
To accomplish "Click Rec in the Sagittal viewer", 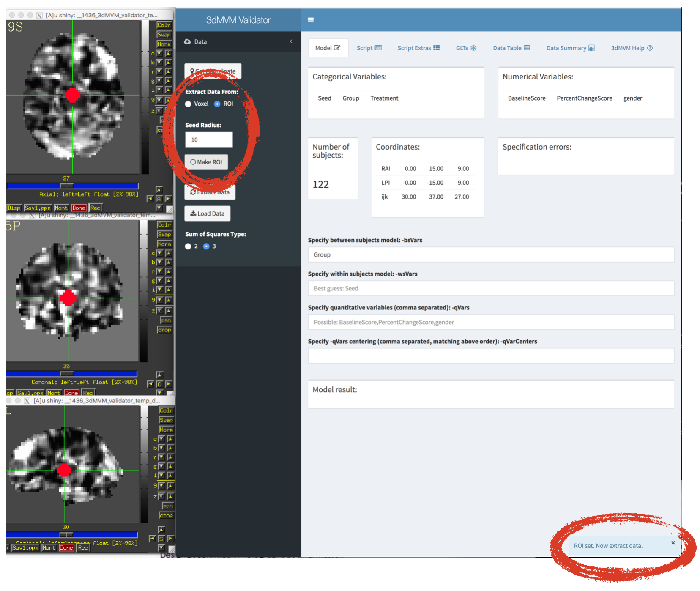I will 83,548.
